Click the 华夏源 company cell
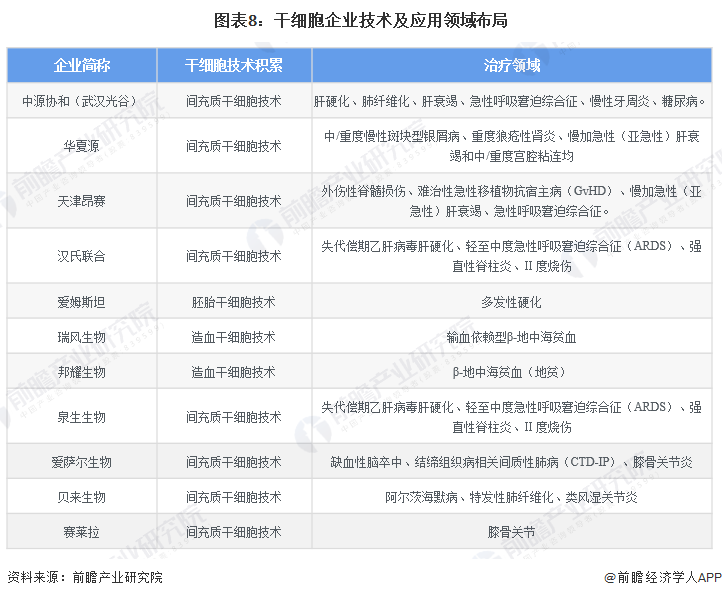This screenshot has height=598, width=722. pyautogui.click(x=82, y=146)
